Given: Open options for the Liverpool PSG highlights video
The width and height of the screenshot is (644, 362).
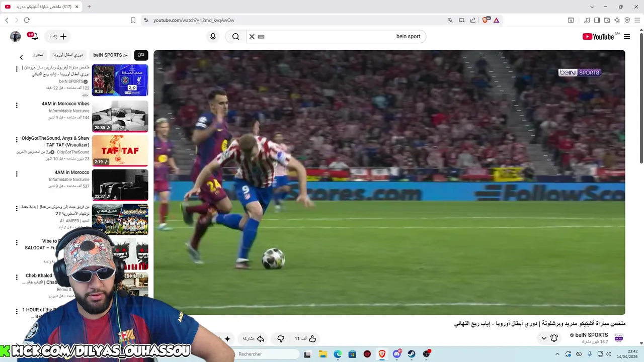Looking at the screenshot, I should tap(17, 69).
